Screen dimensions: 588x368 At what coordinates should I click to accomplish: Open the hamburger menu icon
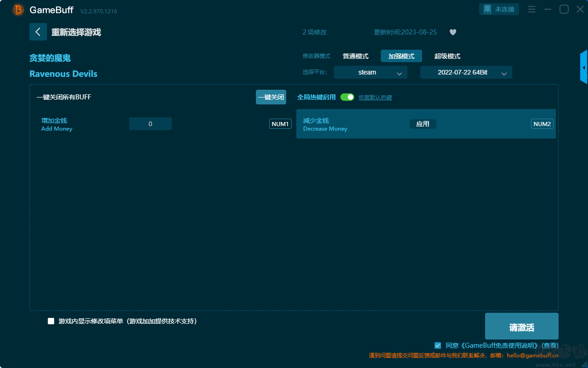click(x=531, y=10)
